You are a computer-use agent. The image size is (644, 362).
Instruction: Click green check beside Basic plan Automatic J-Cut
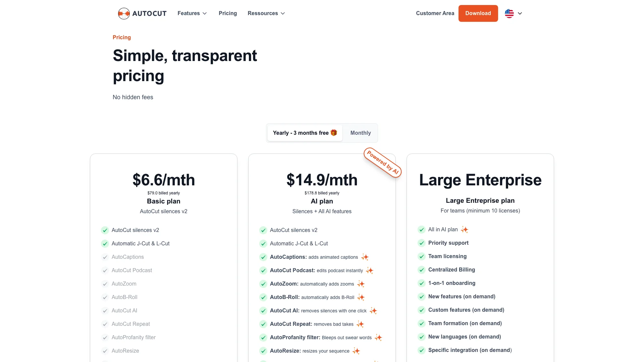tap(105, 244)
